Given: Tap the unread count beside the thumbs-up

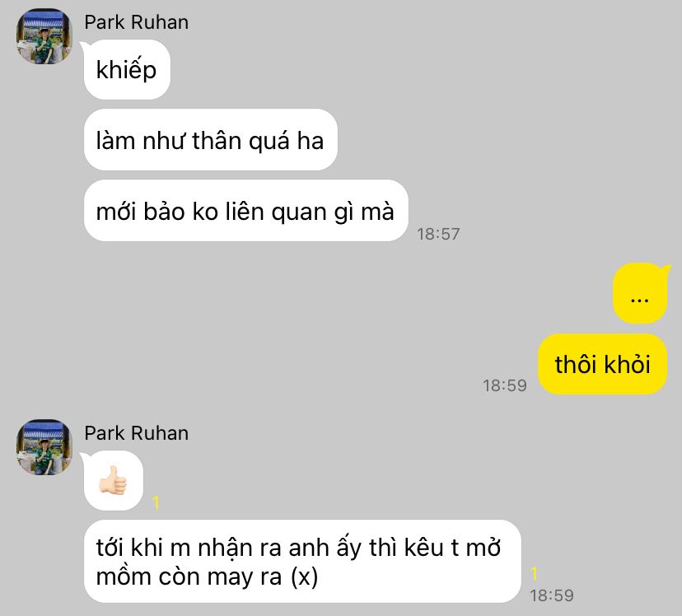Looking at the screenshot, I should pos(156,503).
